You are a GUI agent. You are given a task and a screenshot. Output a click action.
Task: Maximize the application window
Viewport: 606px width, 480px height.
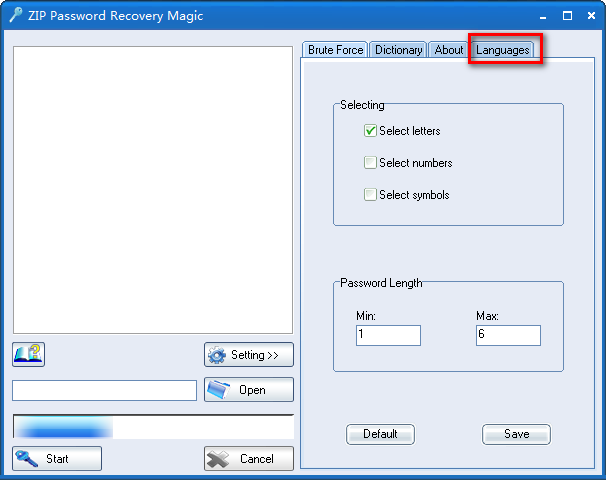[x=567, y=16]
